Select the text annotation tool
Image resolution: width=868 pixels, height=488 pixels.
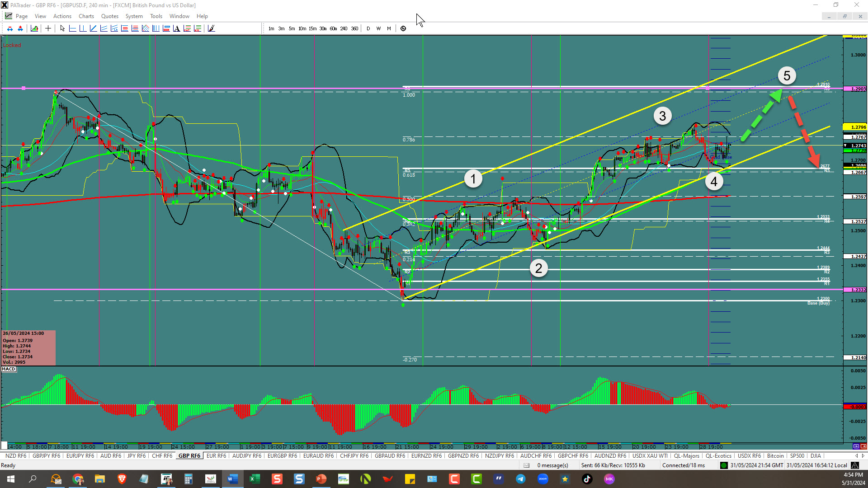(x=177, y=28)
